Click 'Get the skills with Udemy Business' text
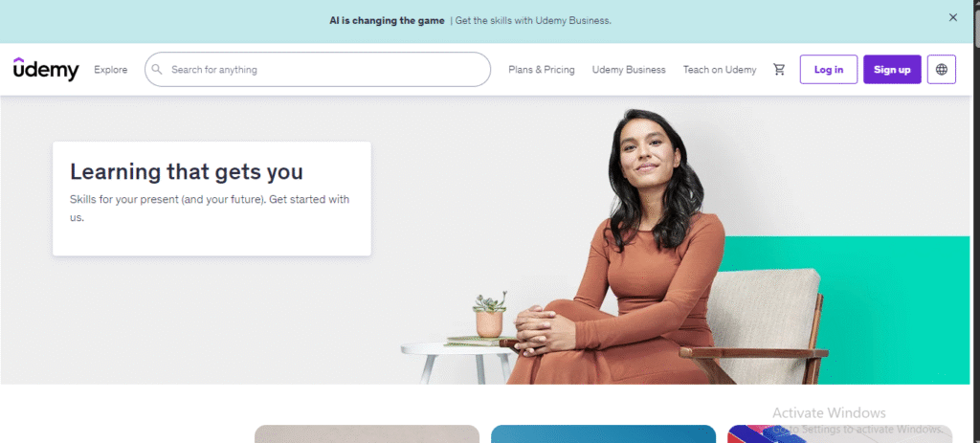Screen dimensions: 980x443 point(533,21)
